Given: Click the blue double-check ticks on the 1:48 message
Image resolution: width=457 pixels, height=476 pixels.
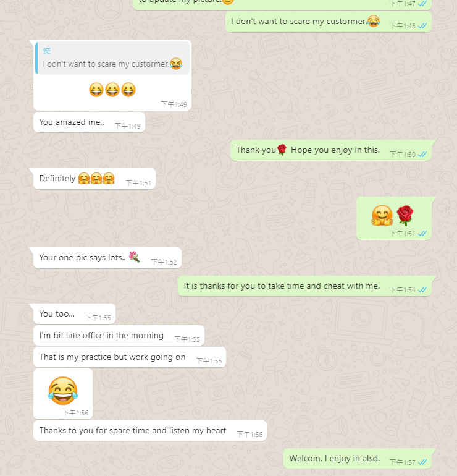Looking at the screenshot, I should [422, 26].
